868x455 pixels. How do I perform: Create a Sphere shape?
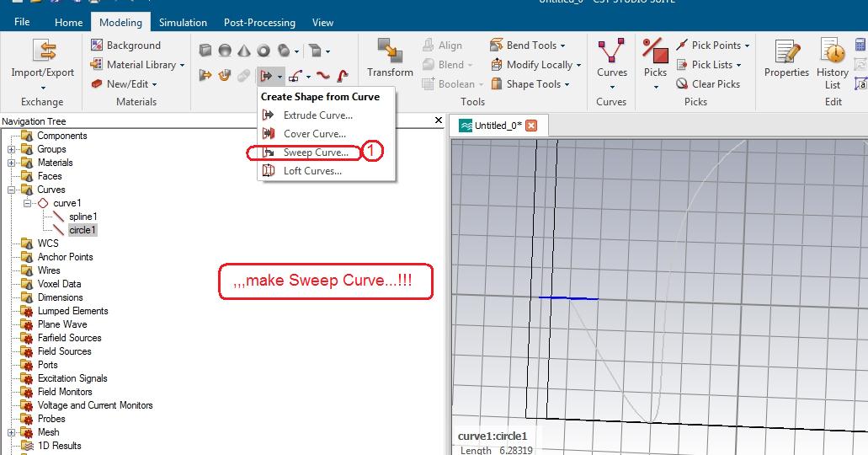coord(225,51)
